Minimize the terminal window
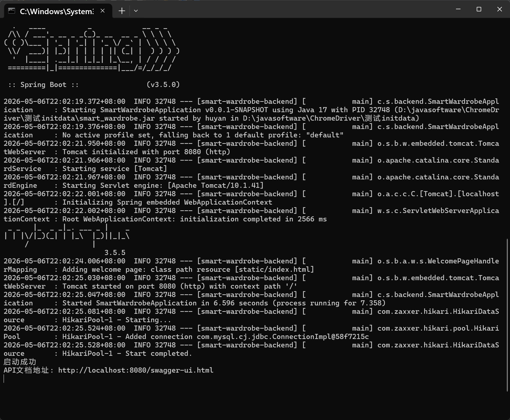 click(458, 9)
